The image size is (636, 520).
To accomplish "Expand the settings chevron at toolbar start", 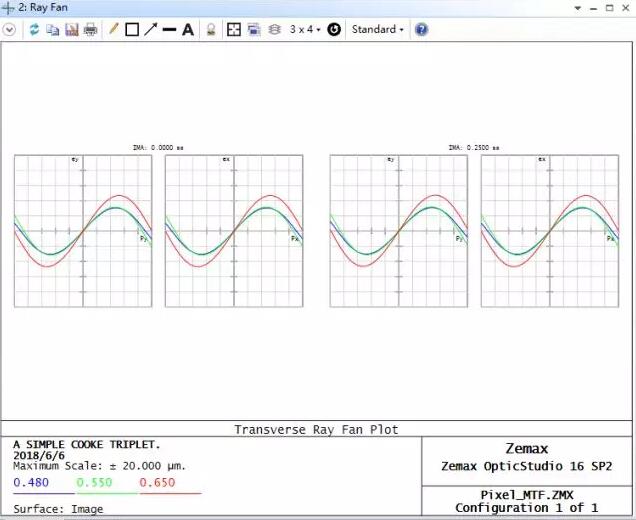I will point(10,29).
